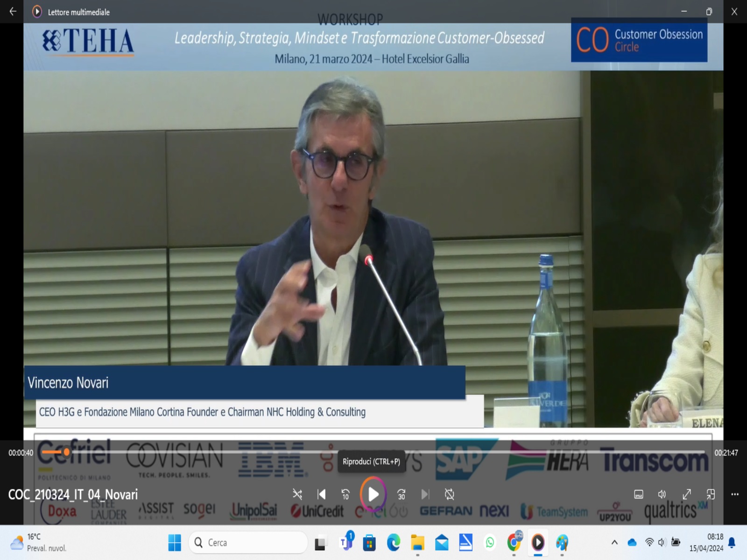Click the video title COC_210324_IT_04_Novari
747x560 pixels.
point(73,494)
